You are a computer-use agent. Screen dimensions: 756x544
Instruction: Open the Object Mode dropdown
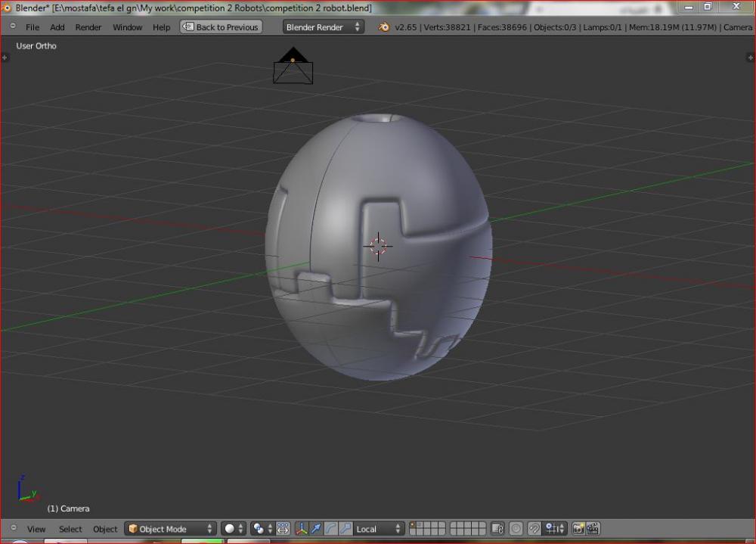[x=170, y=529]
